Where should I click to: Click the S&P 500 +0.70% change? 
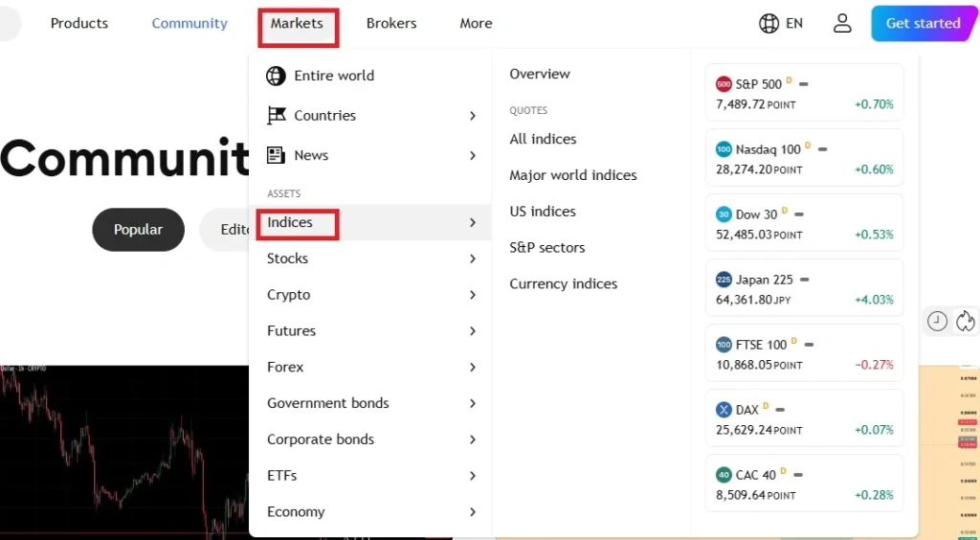click(874, 104)
